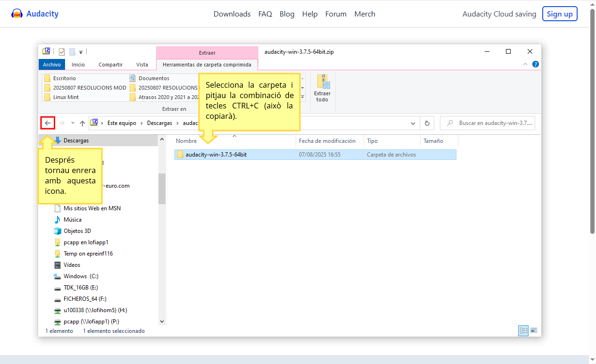
Task: Switch to large icons view in status bar
Action: (x=534, y=331)
